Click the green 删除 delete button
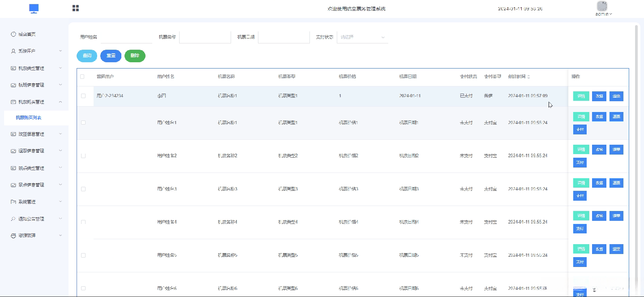Screen dimensions: 644x297 (x=135, y=56)
